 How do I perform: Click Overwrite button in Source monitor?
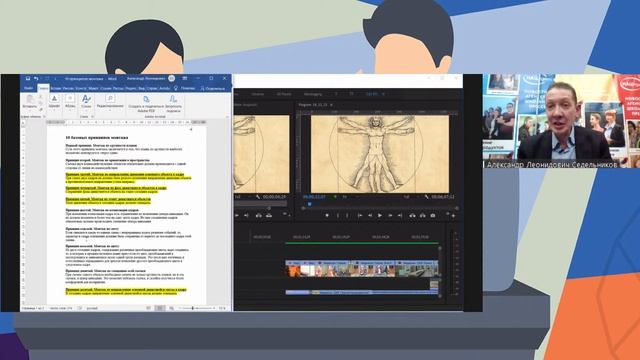(x=269, y=216)
